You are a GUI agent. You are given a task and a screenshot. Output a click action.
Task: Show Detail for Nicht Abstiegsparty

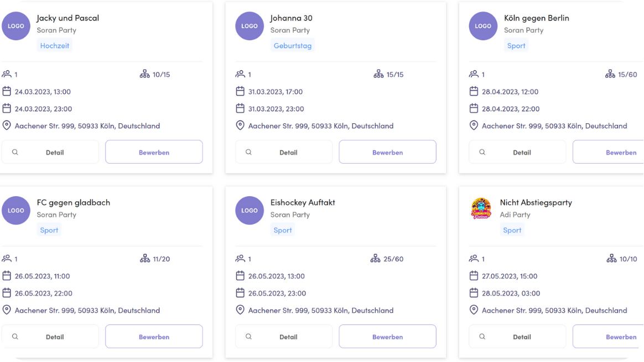coord(517,337)
